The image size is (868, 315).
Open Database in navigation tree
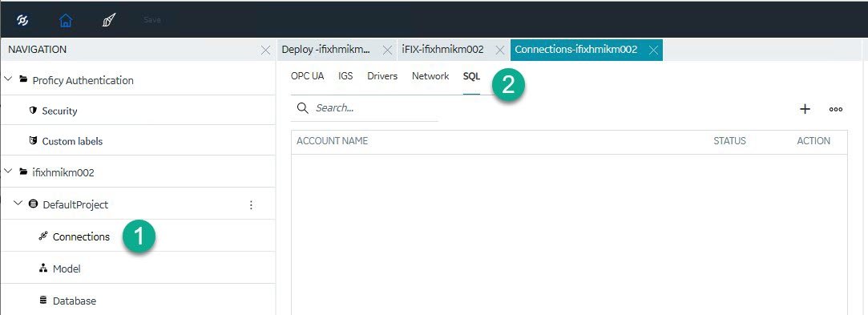point(75,301)
